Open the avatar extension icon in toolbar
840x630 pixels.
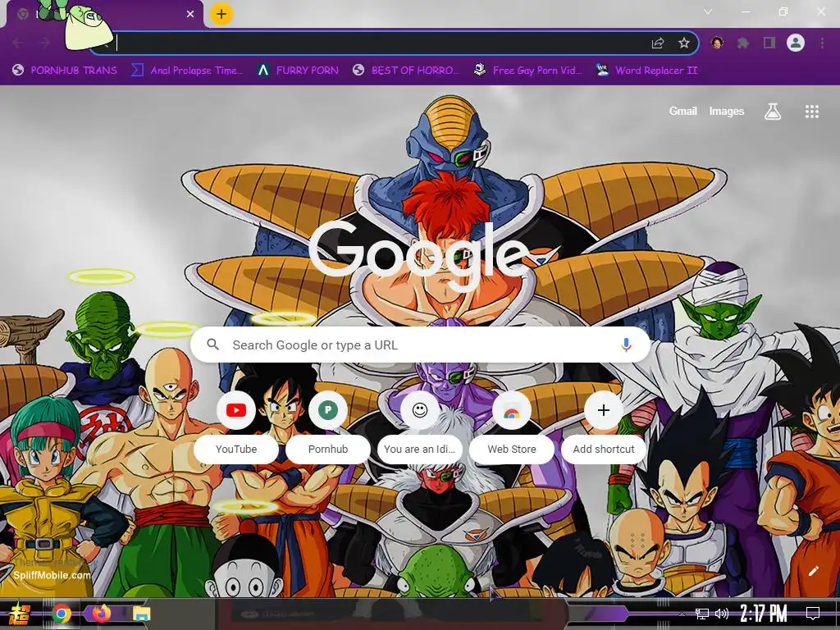[717, 43]
